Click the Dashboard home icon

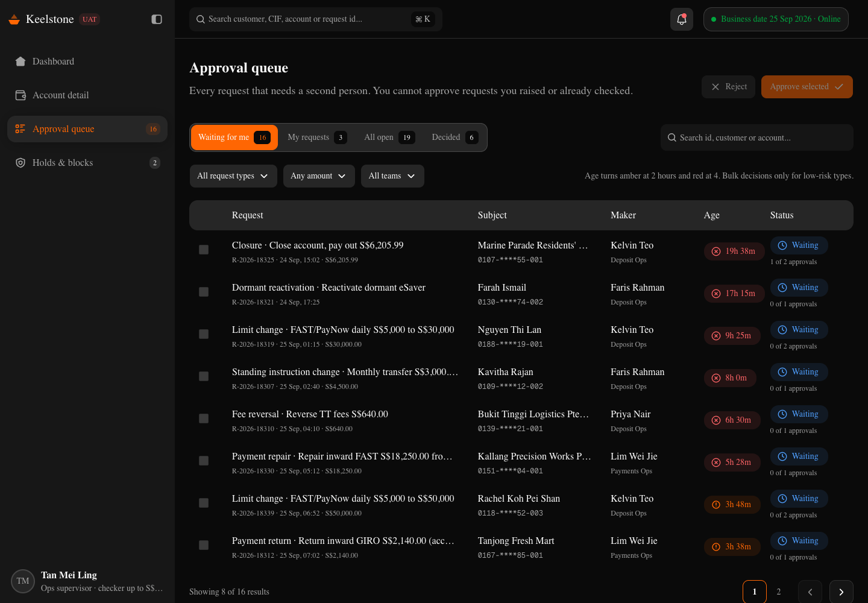pyautogui.click(x=20, y=62)
